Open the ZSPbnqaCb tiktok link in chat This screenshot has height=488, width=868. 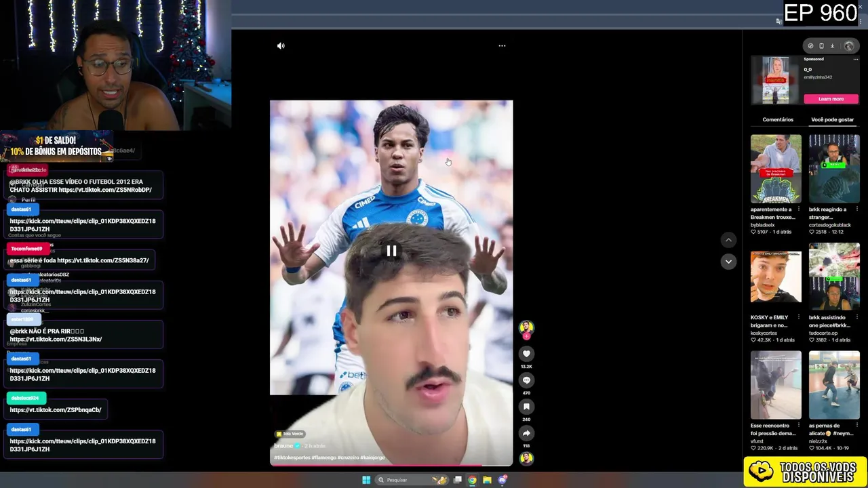tap(56, 410)
